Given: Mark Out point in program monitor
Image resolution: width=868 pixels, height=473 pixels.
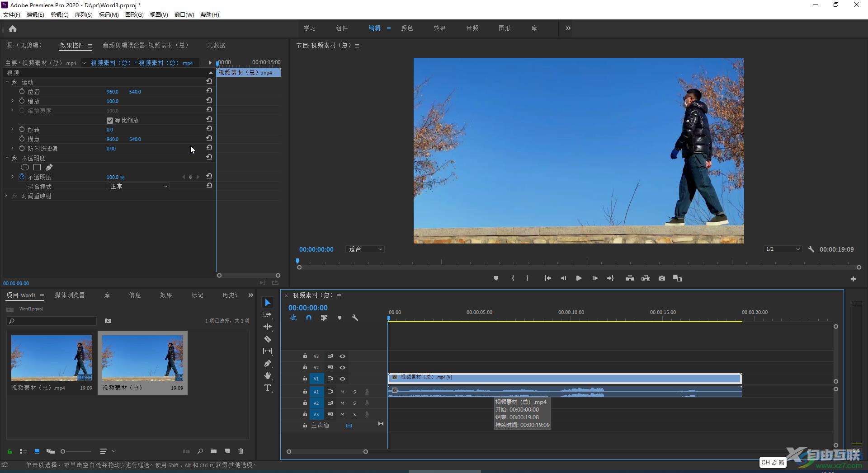Looking at the screenshot, I should click(527, 278).
